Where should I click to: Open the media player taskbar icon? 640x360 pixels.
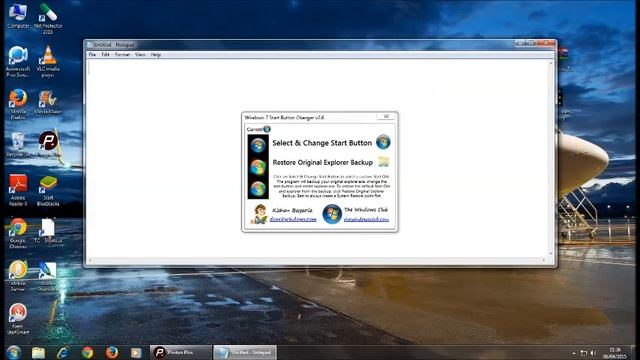(136, 352)
